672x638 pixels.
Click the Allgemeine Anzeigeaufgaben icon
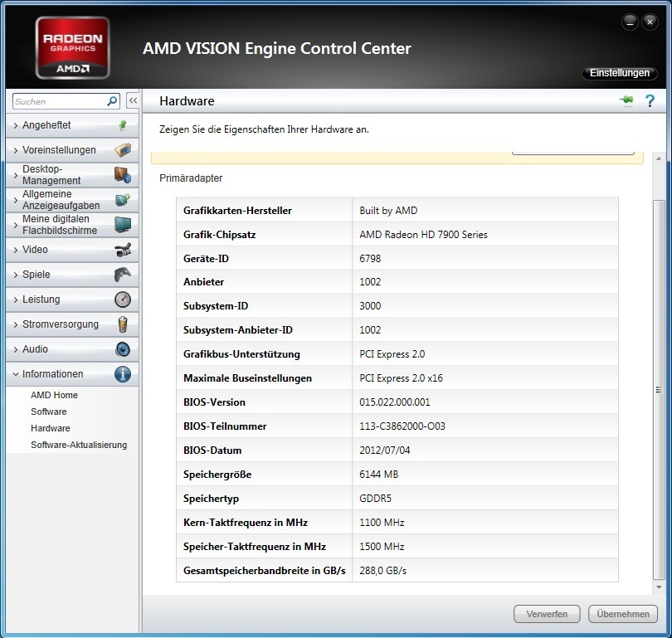(x=123, y=200)
